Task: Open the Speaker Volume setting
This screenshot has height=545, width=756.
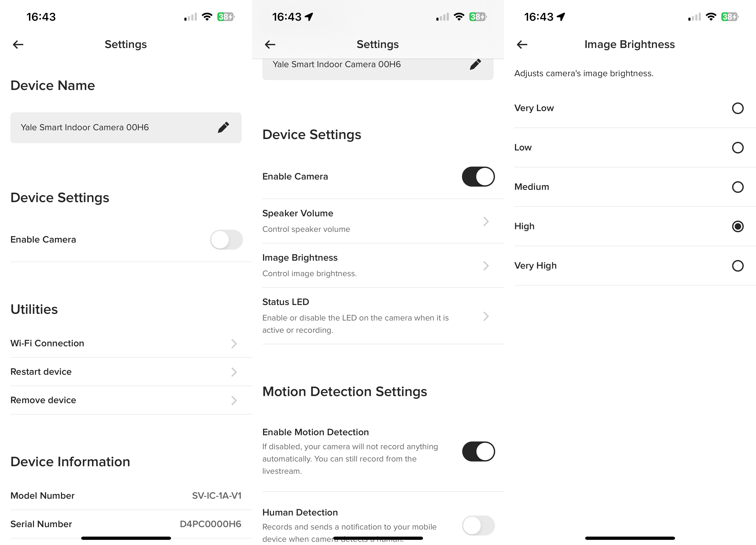Action: 383,221
